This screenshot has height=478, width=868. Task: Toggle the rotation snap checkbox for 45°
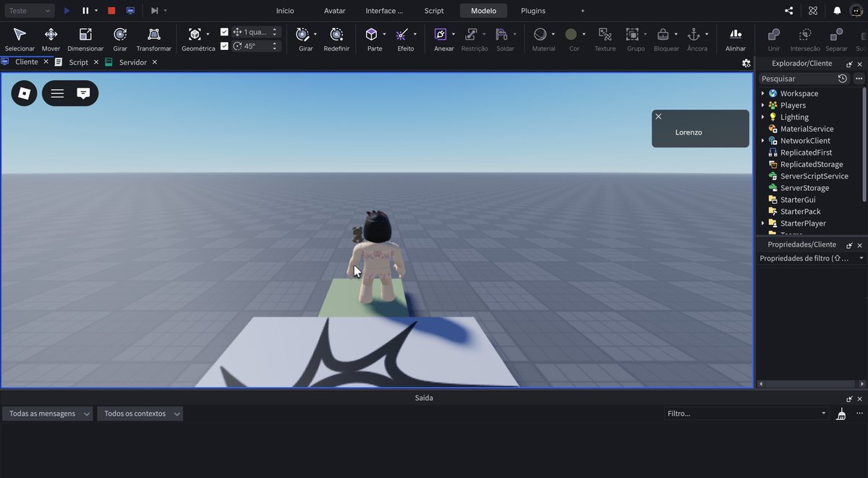(224, 46)
